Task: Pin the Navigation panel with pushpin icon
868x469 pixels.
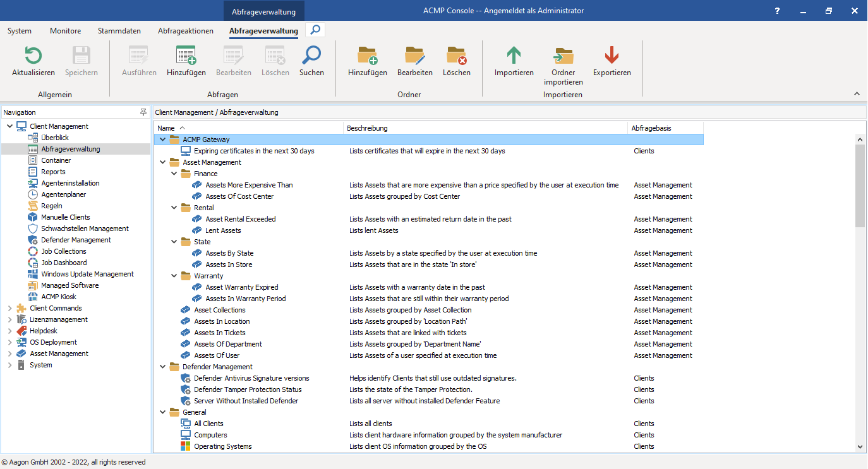Action: click(x=143, y=112)
